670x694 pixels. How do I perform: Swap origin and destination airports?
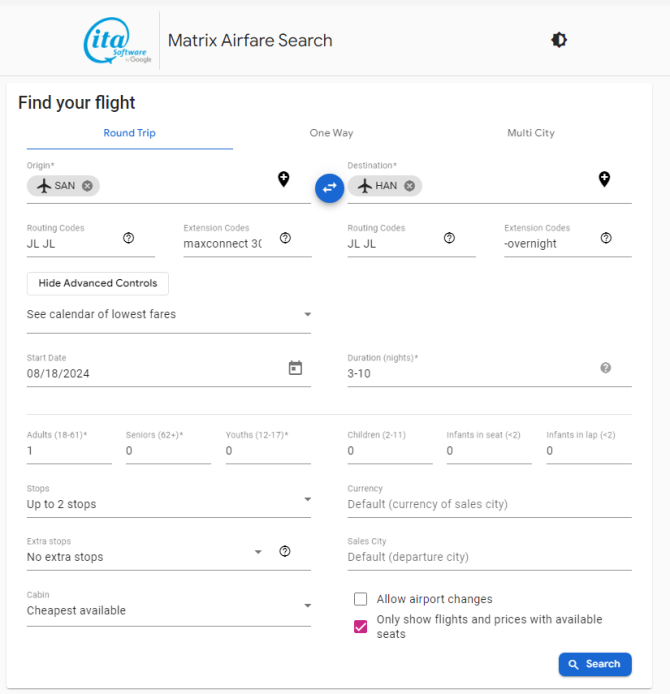pyautogui.click(x=330, y=188)
